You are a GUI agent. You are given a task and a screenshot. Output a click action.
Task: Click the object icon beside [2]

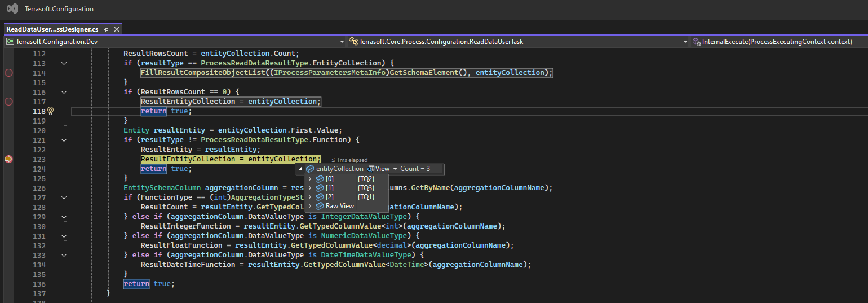[320, 197]
